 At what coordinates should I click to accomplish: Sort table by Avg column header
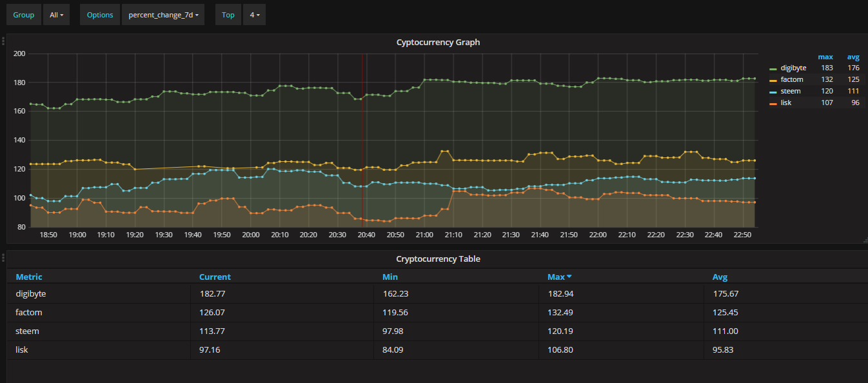click(720, 277)
